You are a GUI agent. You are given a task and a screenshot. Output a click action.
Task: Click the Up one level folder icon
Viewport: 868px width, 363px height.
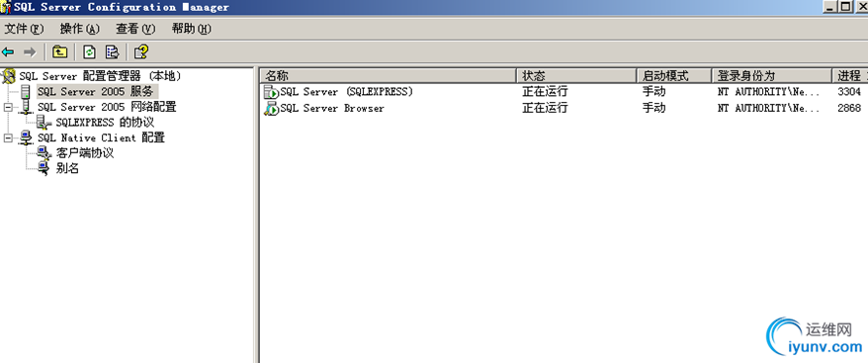59,52
